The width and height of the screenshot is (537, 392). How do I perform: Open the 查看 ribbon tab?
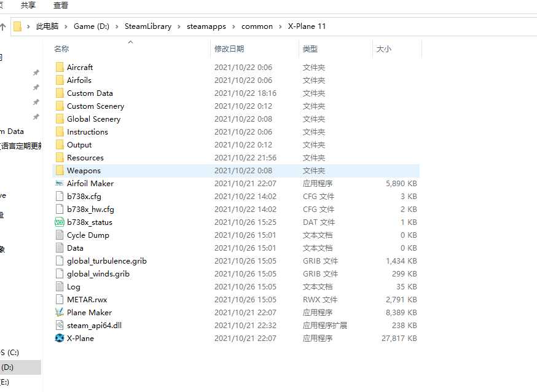61,6
